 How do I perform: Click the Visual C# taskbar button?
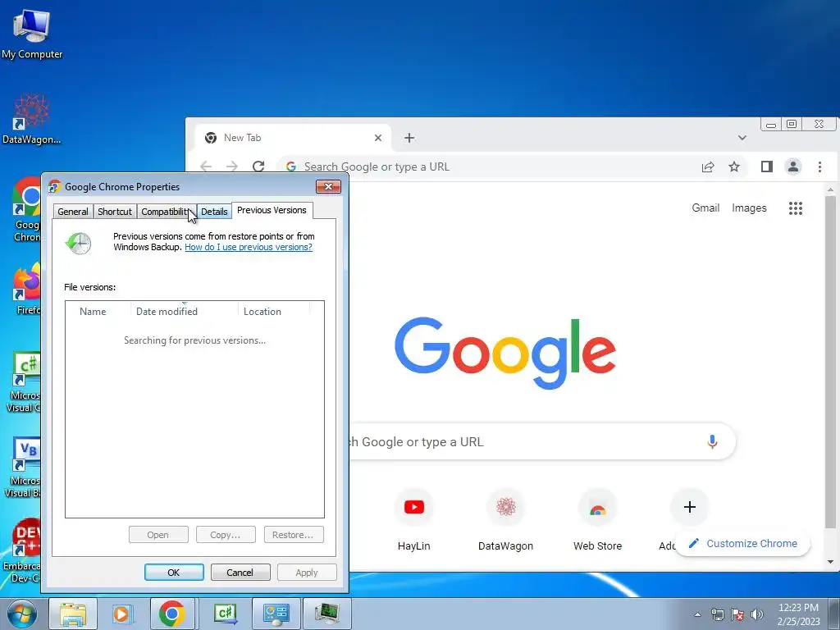225,614
